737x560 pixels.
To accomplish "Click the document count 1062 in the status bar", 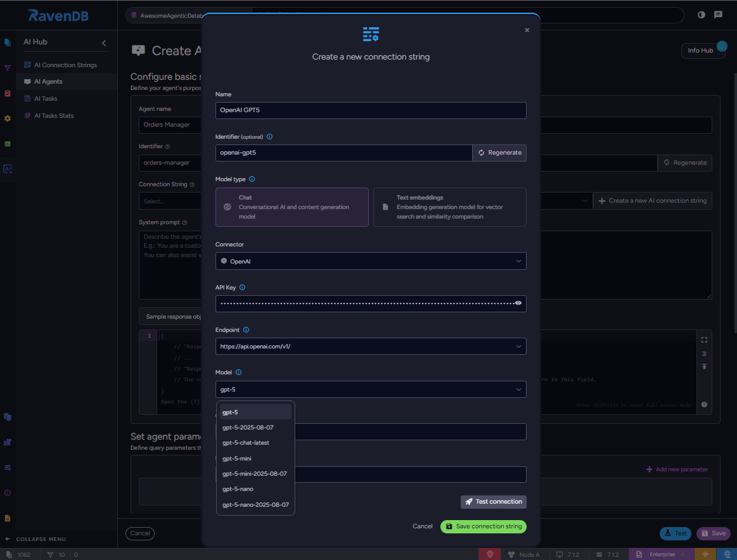I will (19, 555).
